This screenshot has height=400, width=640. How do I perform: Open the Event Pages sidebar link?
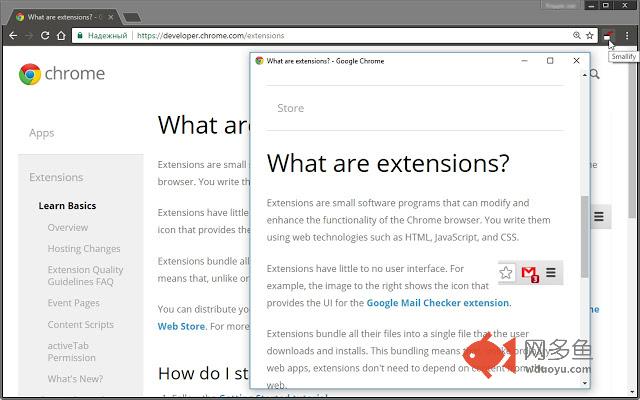73,303
